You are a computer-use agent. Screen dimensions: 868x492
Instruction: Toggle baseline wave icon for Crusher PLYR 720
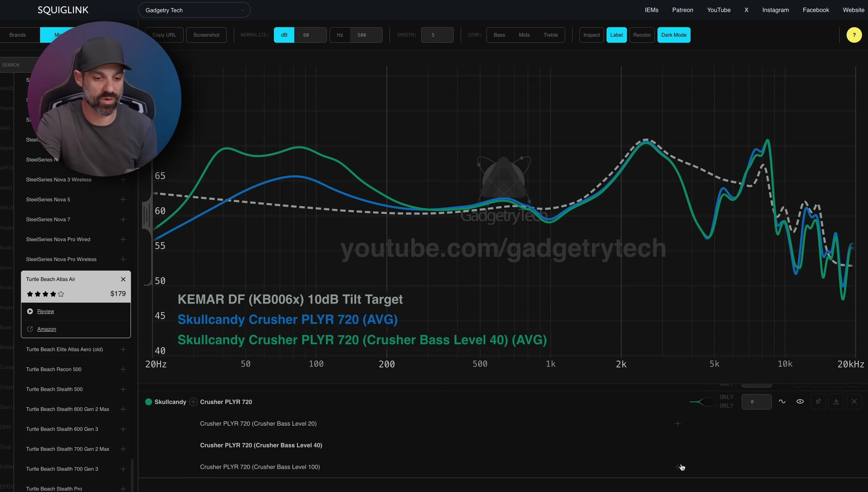782,401
